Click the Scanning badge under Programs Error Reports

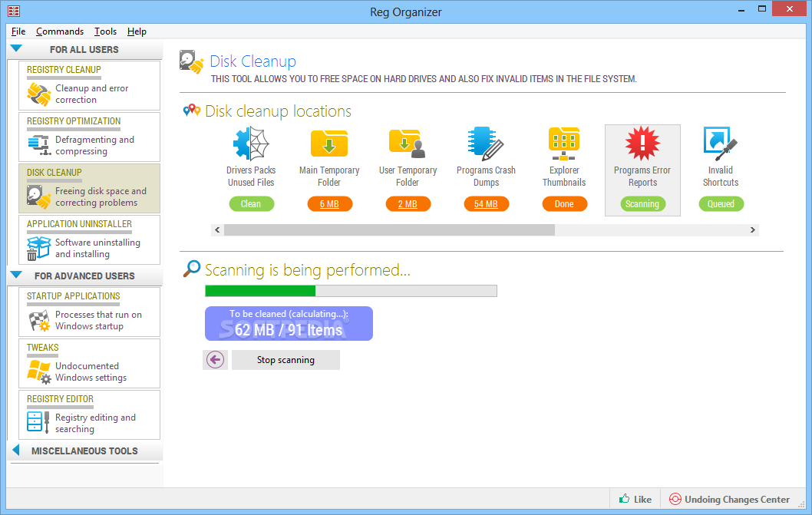pos(642,203)
